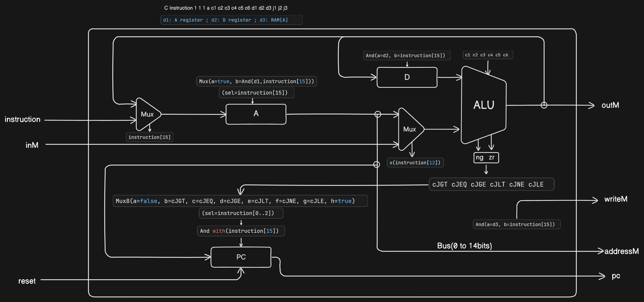This screenshot has width=644, height=302.
Task: Select the ng zr output box
Action: click(486, 157)
